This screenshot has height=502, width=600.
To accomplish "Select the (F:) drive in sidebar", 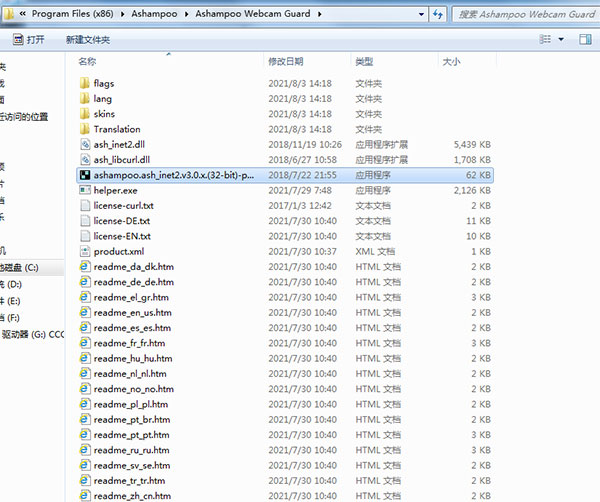I will pos(10,318).
